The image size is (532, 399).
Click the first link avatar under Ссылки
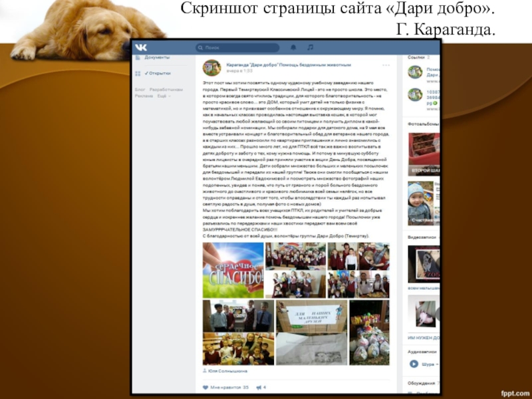pyautogui.click(x=415, y=72)
